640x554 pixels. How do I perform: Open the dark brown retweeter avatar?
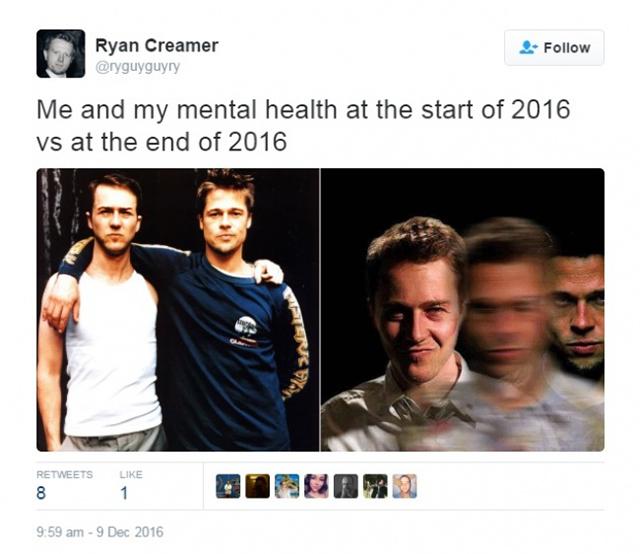click(x=258, y=486)
